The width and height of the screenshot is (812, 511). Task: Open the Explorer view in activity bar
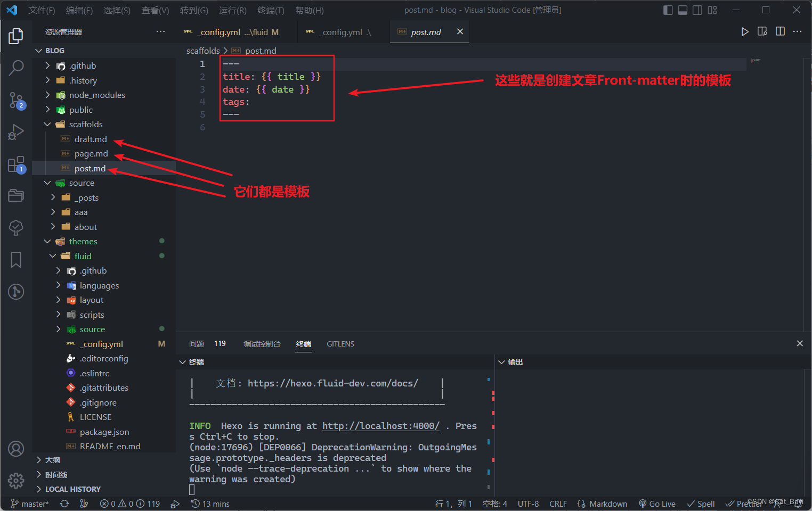point(16,36)
